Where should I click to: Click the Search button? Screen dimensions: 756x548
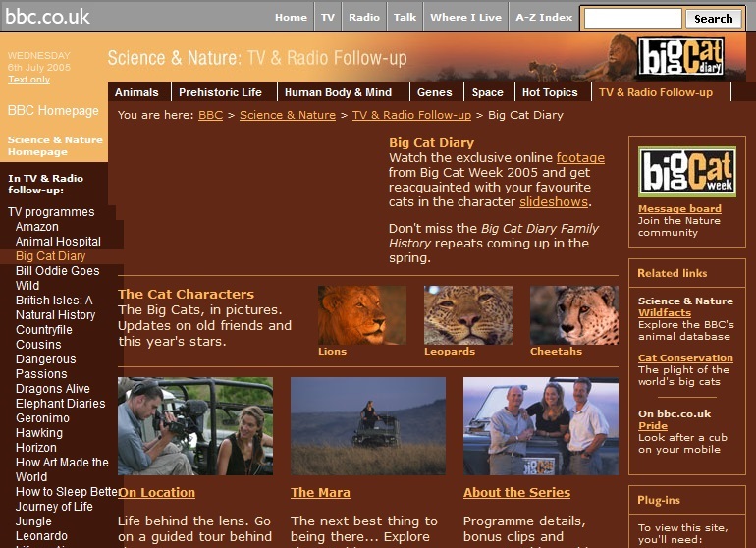click(x=713, y=19)
